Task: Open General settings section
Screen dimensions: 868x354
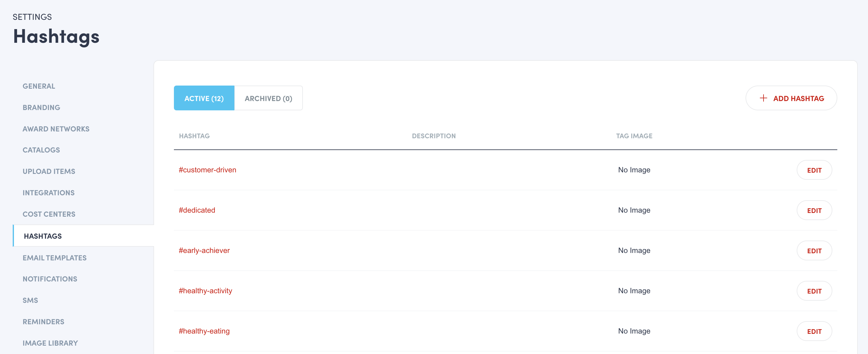Action: pyautogui.click(x=39, y=86)
